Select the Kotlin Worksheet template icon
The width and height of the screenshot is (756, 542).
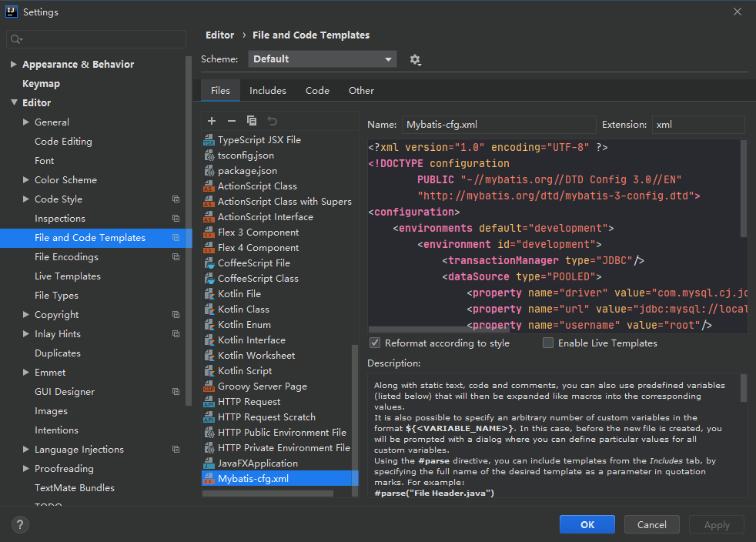click(209, 356)
